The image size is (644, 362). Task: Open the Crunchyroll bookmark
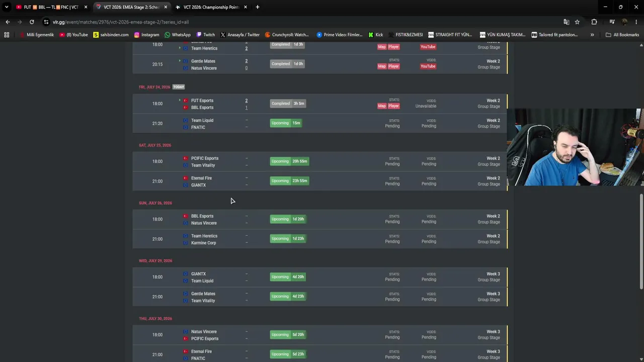point(287,35)
